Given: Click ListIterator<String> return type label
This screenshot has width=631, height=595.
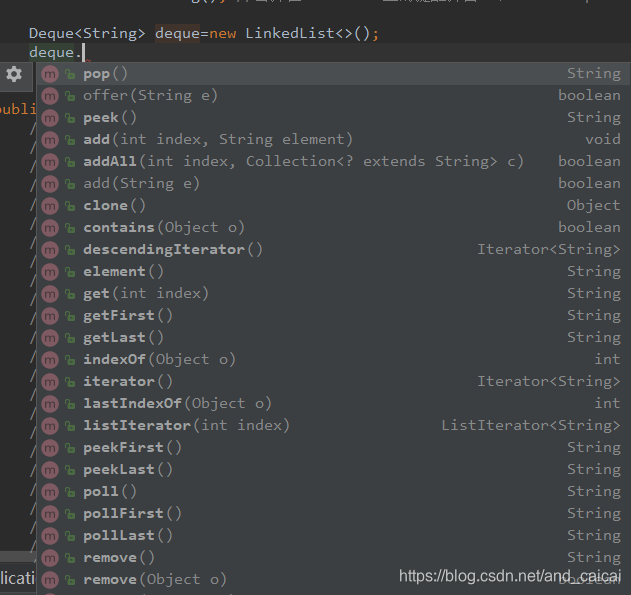Looking at the screenshot, I should (x=531, y=426).
